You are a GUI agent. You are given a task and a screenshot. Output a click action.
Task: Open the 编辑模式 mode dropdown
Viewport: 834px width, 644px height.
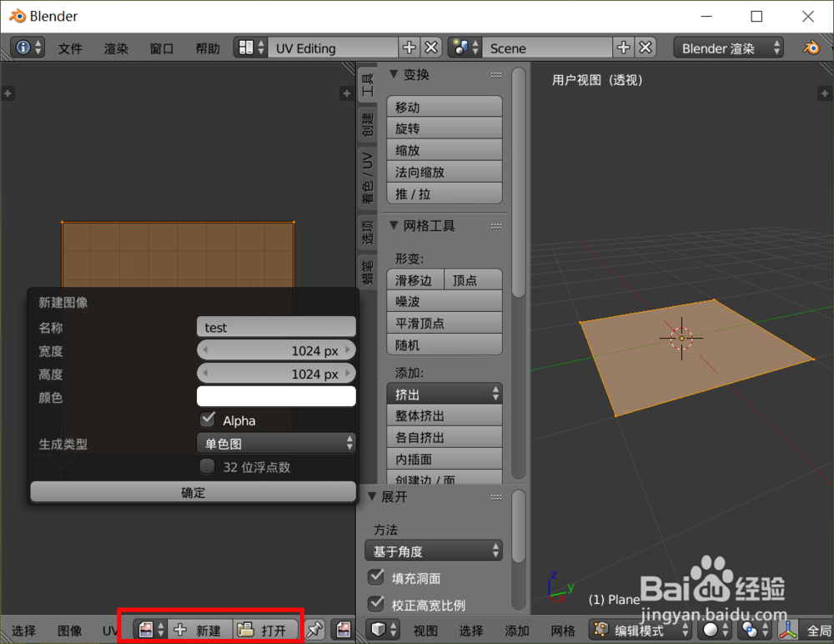tap(640, 630)
